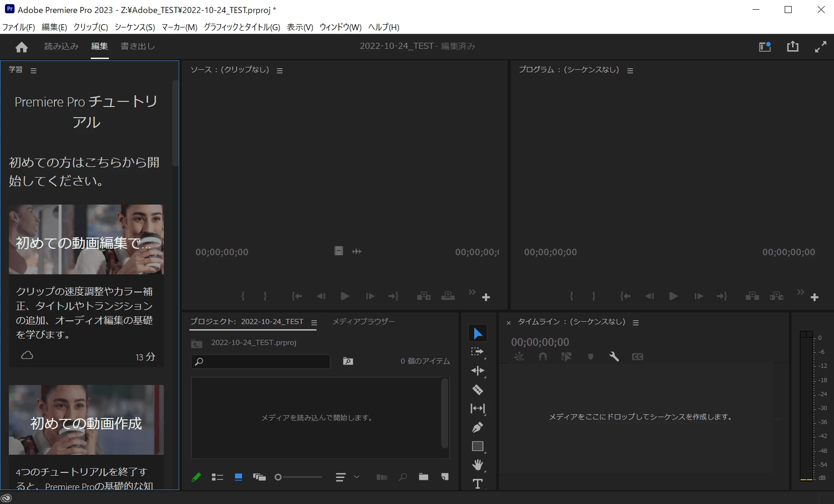Image resolution: width=834 pixels, height=504 pixels.
Task: Click the Creative Cloud icon in status bar
Action: coord(6,498)
